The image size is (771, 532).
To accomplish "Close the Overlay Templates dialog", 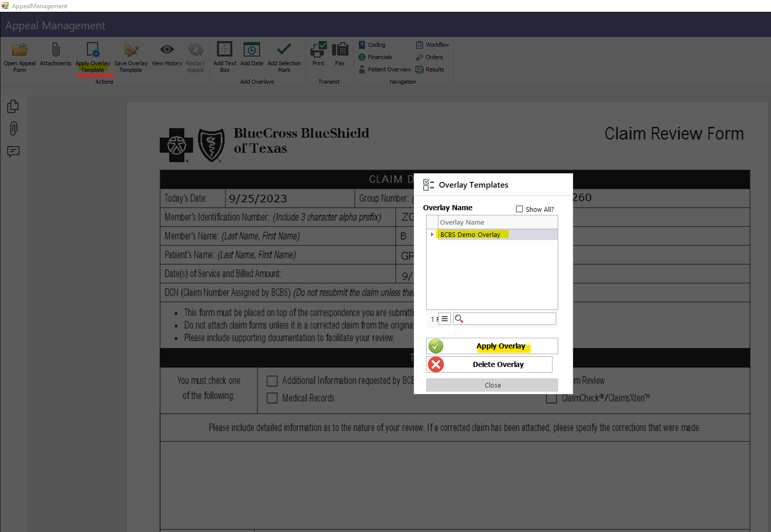I will (492, 385).
